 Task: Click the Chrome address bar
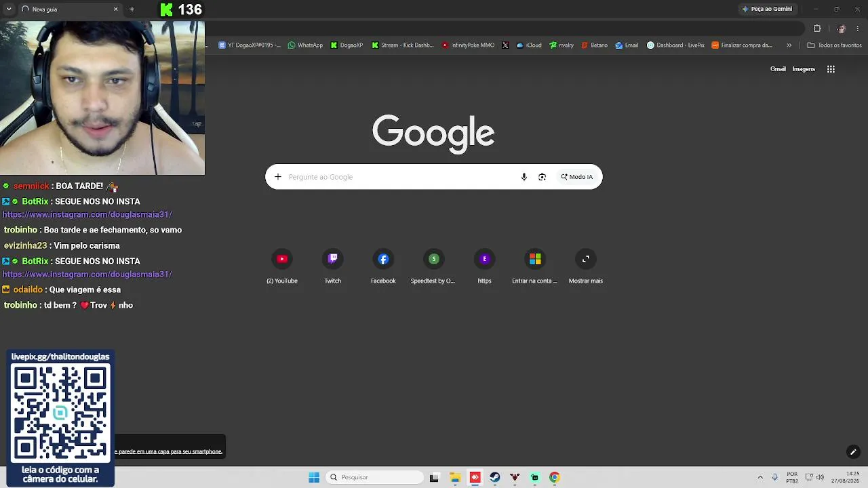pyautogui.click(x=505, y=28)
